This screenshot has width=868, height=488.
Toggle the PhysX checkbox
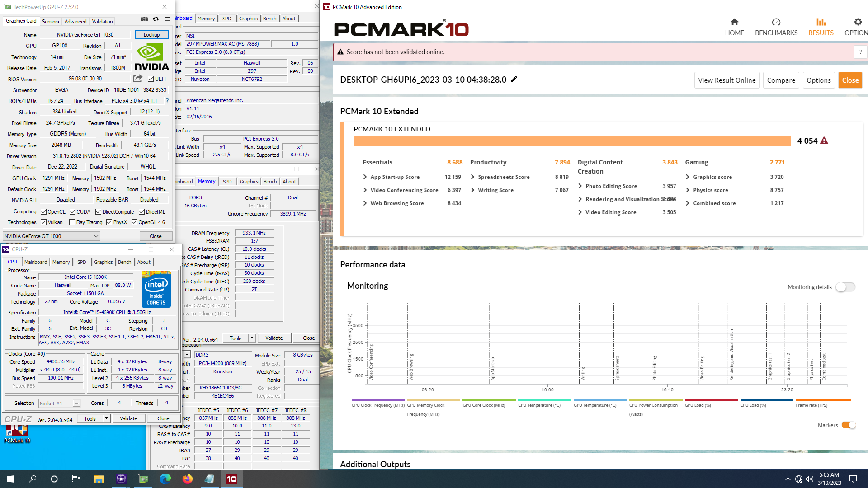click(109, 222)
